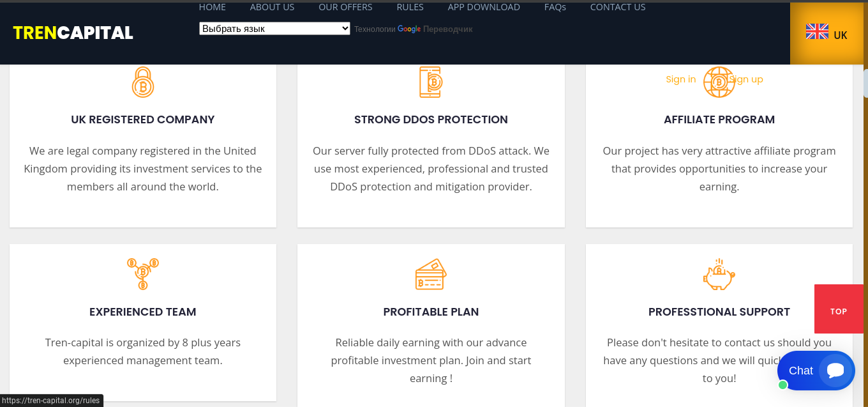Click the TRENCAPITAL logo
The image size is (868, 407).
pos(73,33)
